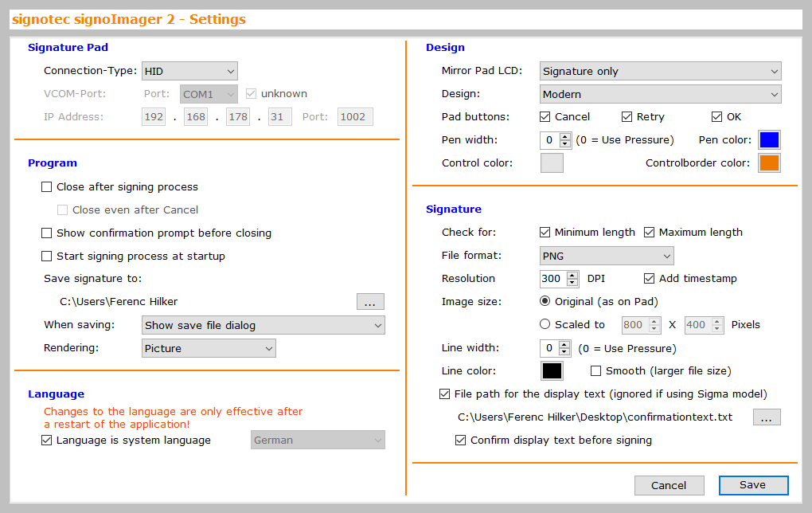Toggle Start signing process at startup

click(x=46, y=256)
